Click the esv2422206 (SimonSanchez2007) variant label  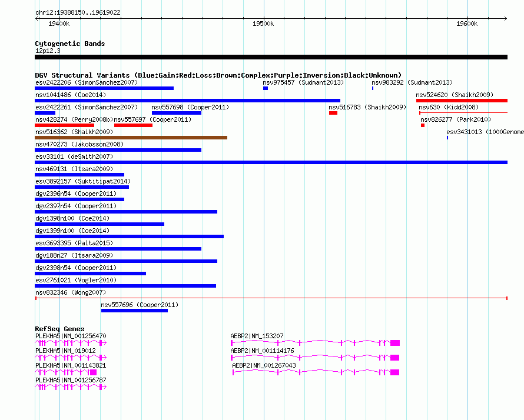(87, 82)
